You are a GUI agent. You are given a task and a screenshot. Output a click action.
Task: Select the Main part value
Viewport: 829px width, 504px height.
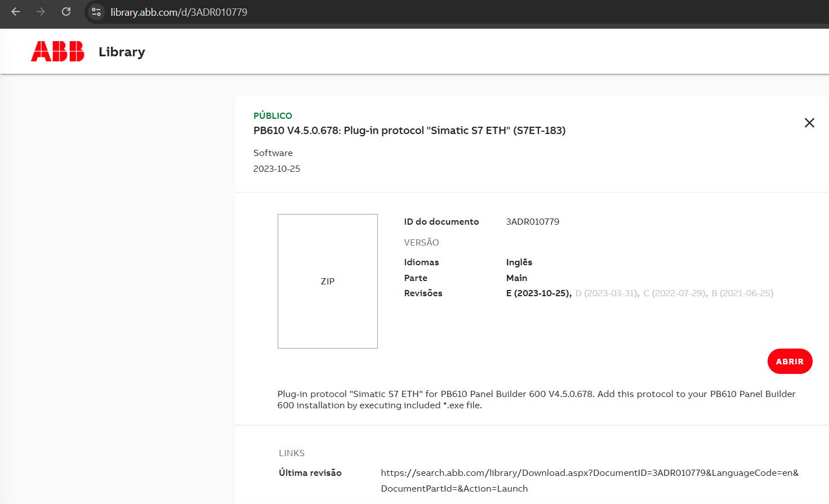click(x=516, y=278)
